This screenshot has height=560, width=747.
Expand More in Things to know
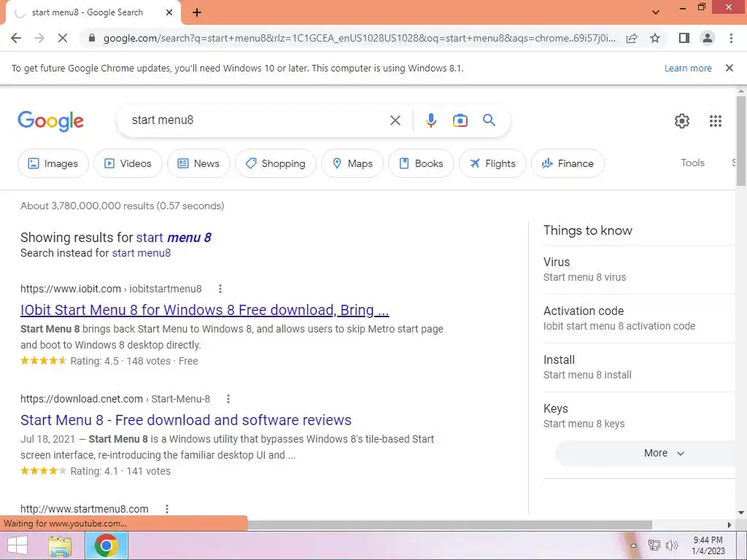point(646,454)
